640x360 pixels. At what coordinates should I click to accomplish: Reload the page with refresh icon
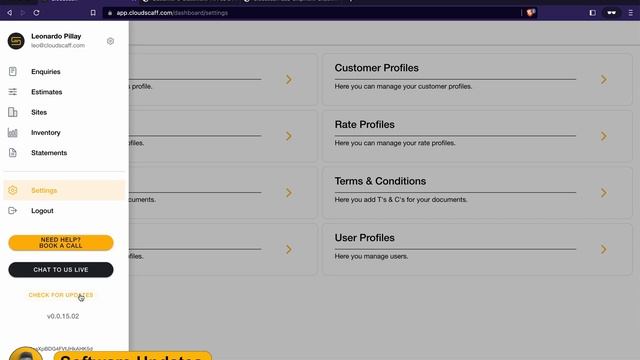[36, 13]
